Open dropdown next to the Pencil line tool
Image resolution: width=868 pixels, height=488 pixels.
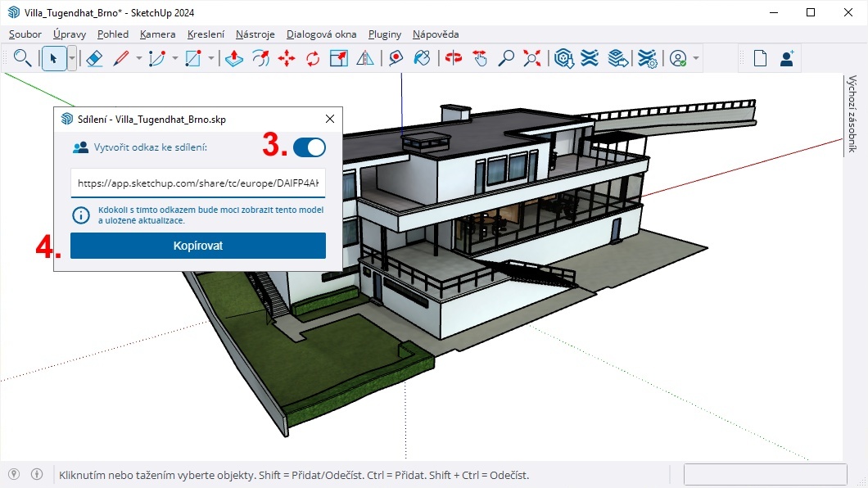click(138, 58)
